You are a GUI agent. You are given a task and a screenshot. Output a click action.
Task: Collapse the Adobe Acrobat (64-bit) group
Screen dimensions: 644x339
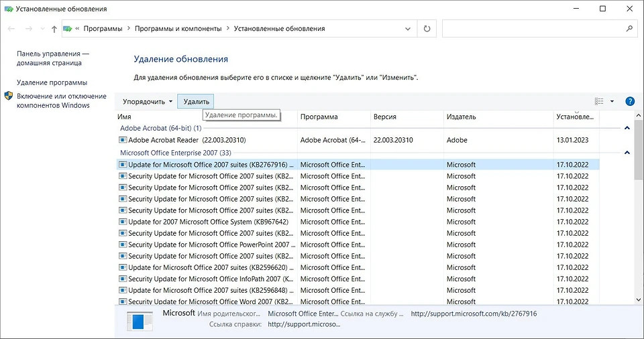coord(627,127)
